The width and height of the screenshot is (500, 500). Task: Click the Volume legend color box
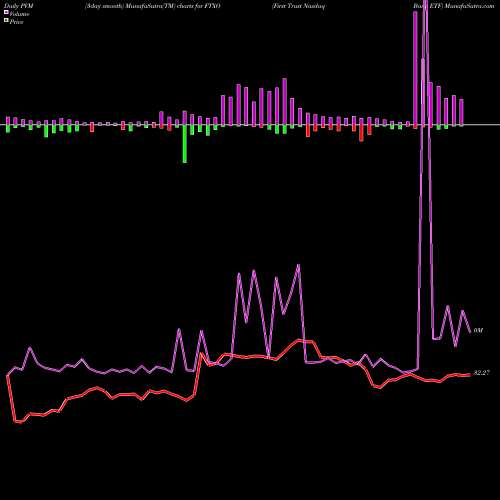coord(6,12)
